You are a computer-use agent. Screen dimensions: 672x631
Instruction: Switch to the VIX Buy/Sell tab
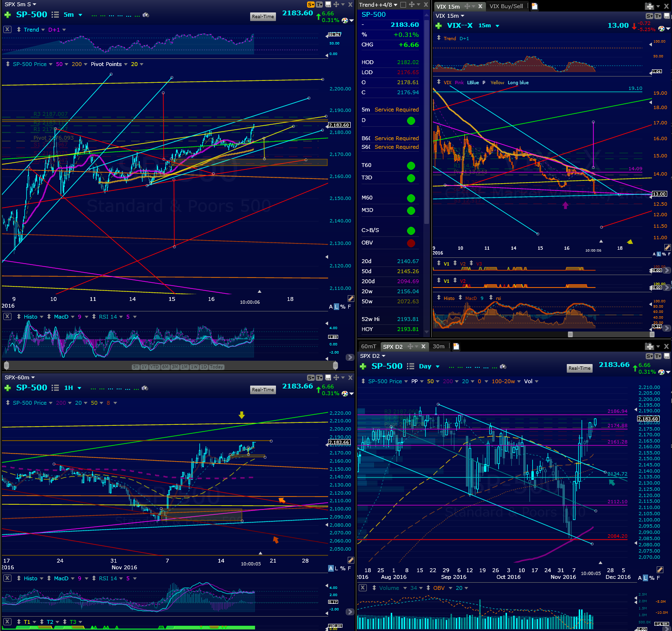(x=506, y=6)
